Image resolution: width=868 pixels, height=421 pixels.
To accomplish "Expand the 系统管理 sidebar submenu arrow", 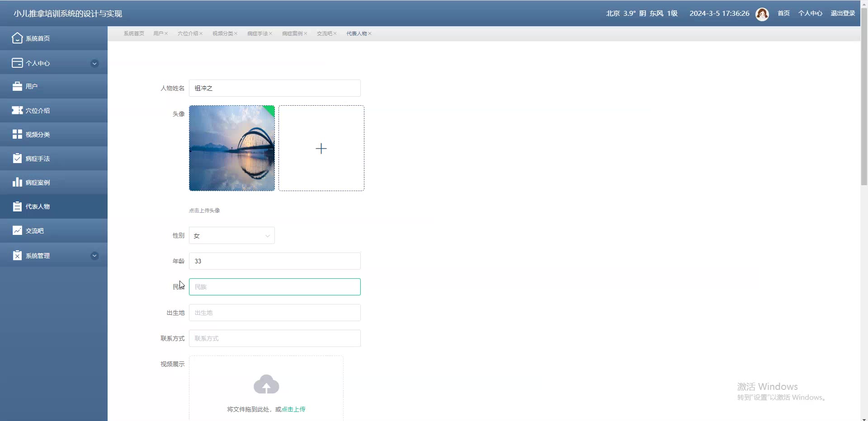I will click(94, 256).
